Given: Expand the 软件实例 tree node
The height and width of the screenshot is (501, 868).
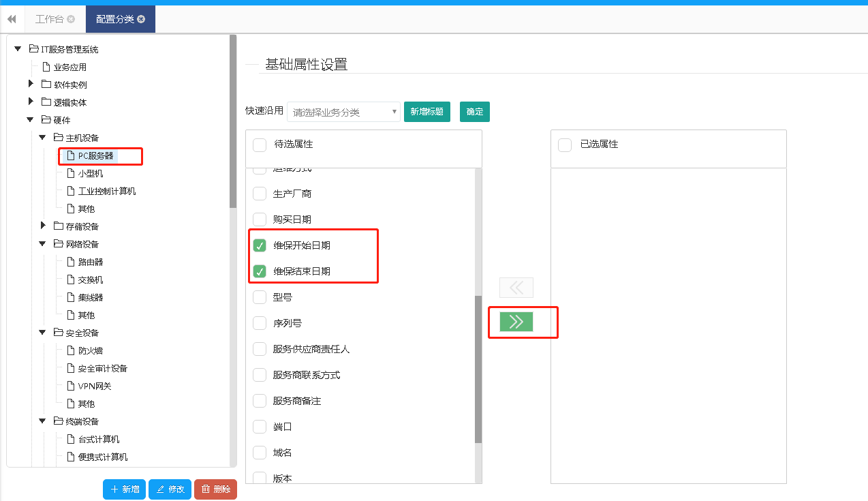Looking at the screenshot, I should click(30, 84).
